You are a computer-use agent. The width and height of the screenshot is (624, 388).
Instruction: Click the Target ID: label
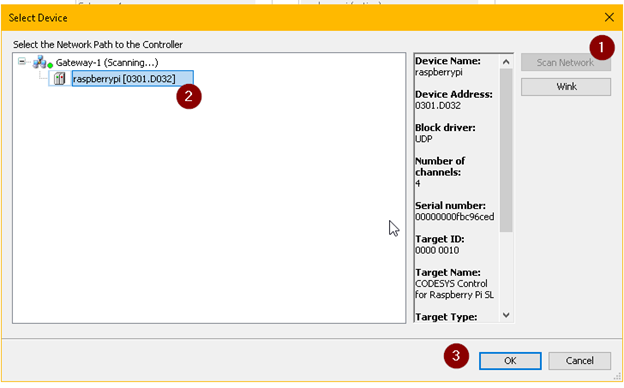click(x=440, y=239)
